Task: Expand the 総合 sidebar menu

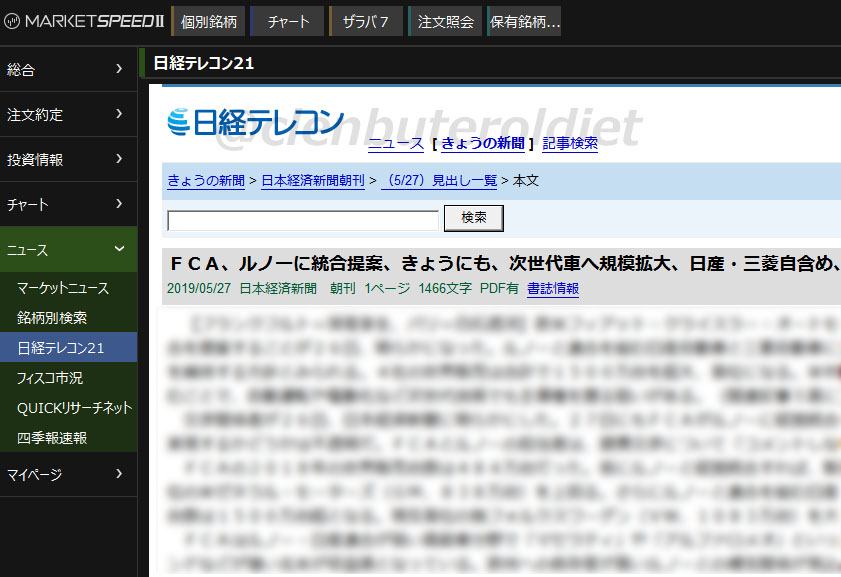Action: [x=69, y=69]
